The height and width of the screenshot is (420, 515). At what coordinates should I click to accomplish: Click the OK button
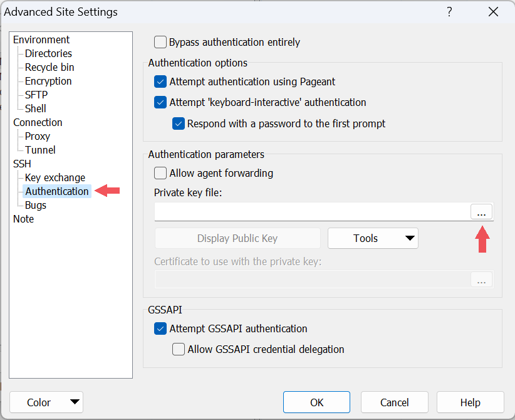tap(316, 402)
